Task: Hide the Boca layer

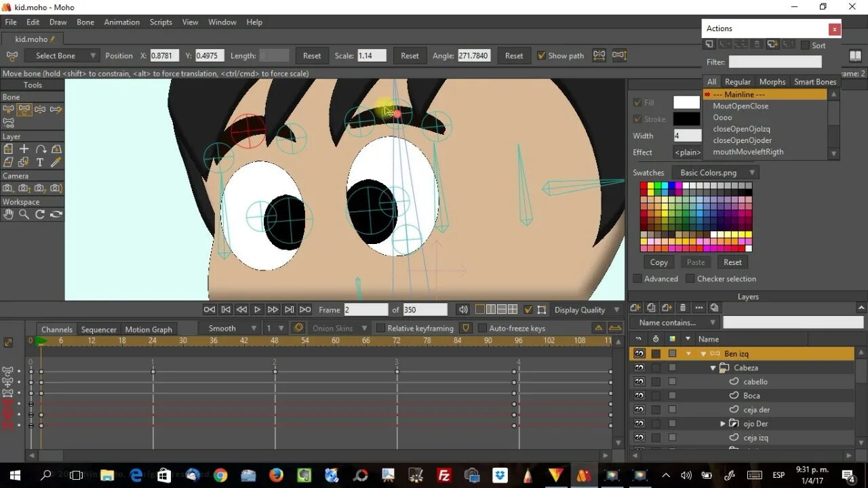Action: click(x=639, y=396)
